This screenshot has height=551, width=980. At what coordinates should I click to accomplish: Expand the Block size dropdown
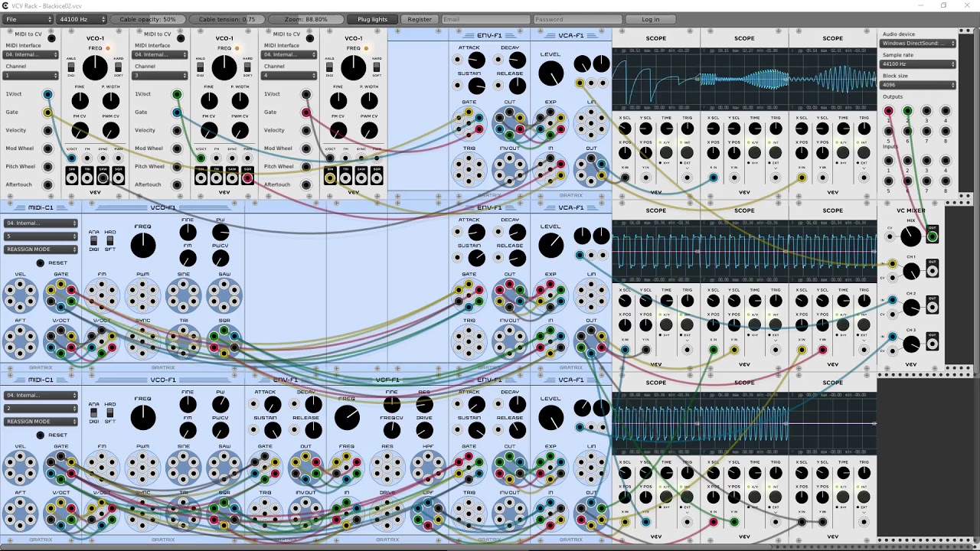coord(919,84)
